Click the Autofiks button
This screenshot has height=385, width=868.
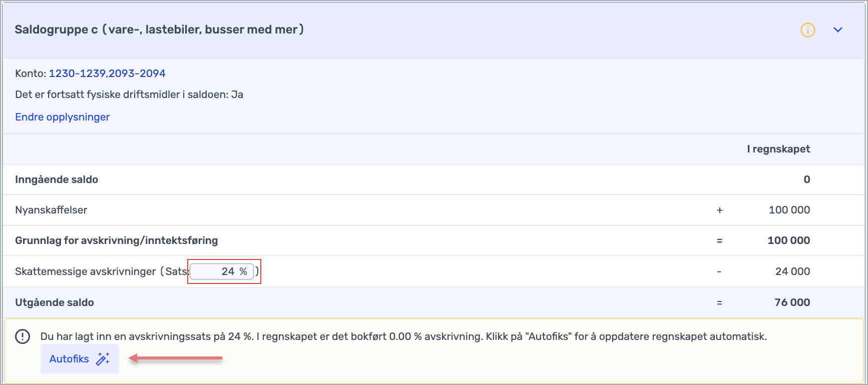80,359
